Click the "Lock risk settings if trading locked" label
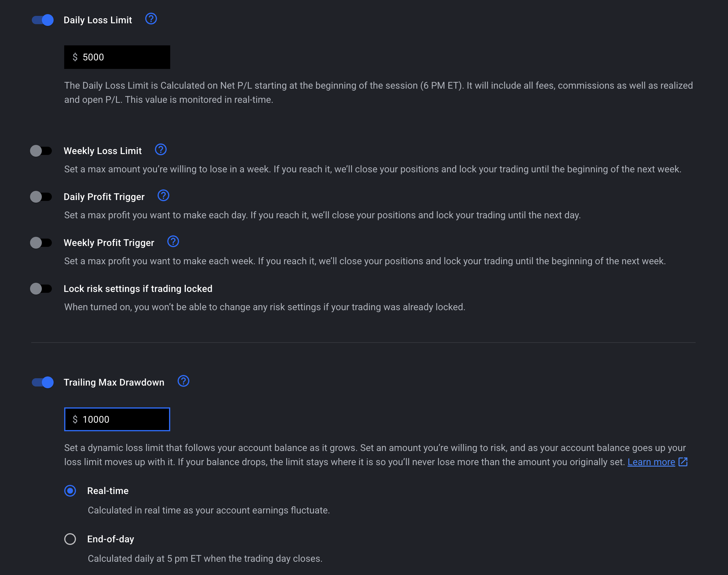The width and height of the screenshot is (728, 575). point(138,289)
